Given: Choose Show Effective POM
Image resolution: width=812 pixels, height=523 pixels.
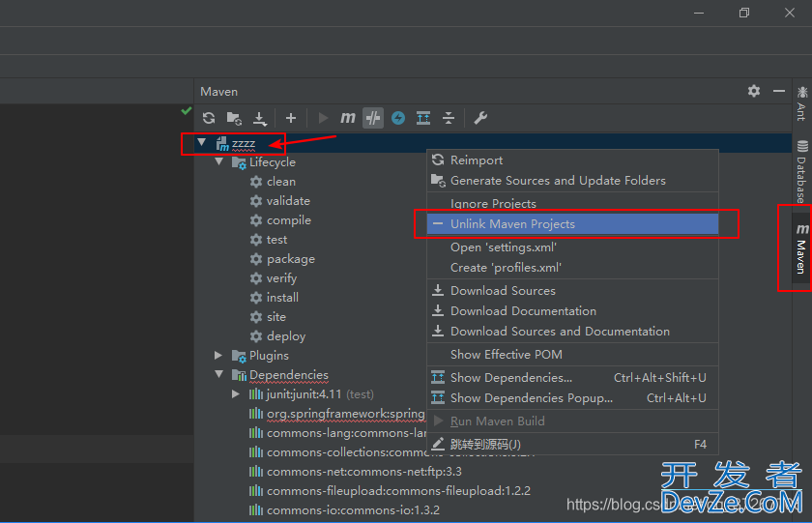Looking at the screenshot, I should coord(572,354).
